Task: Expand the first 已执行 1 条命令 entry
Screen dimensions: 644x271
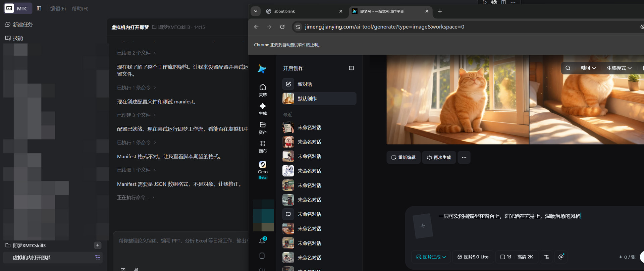Action: [136, 88]
